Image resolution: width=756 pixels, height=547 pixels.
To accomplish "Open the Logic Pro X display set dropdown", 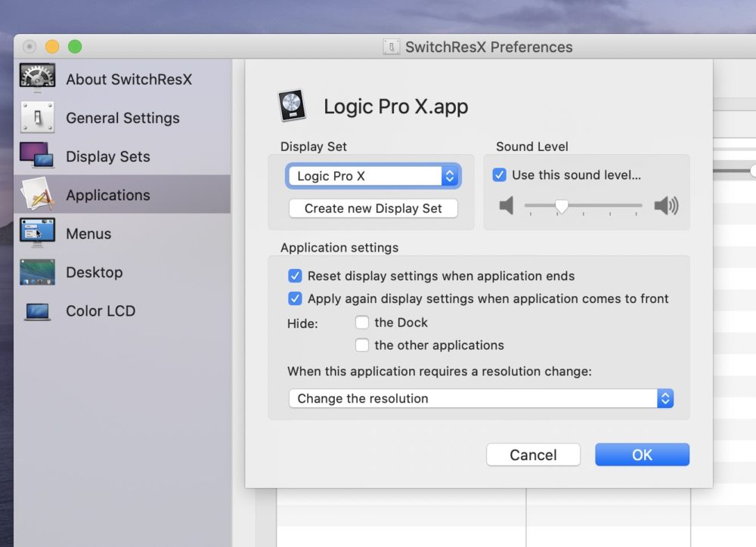I will [373, 176].
